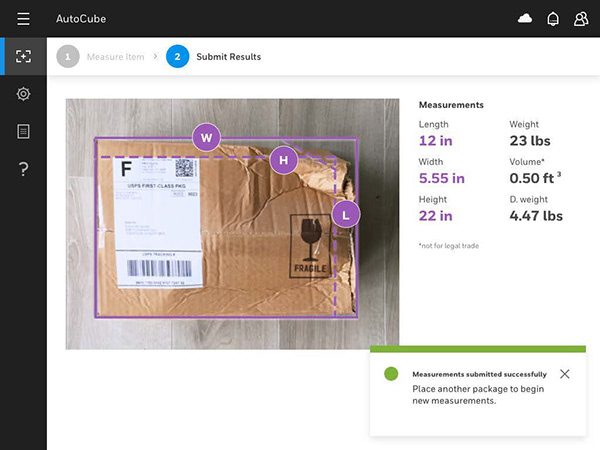Click the Weight label
The image size is (600, 450).
(x=524, y=124)
